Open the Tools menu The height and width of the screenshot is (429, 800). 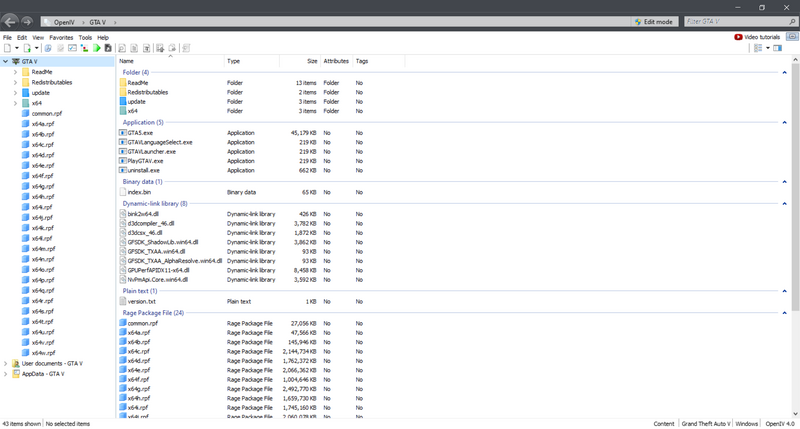pos(85,37)
